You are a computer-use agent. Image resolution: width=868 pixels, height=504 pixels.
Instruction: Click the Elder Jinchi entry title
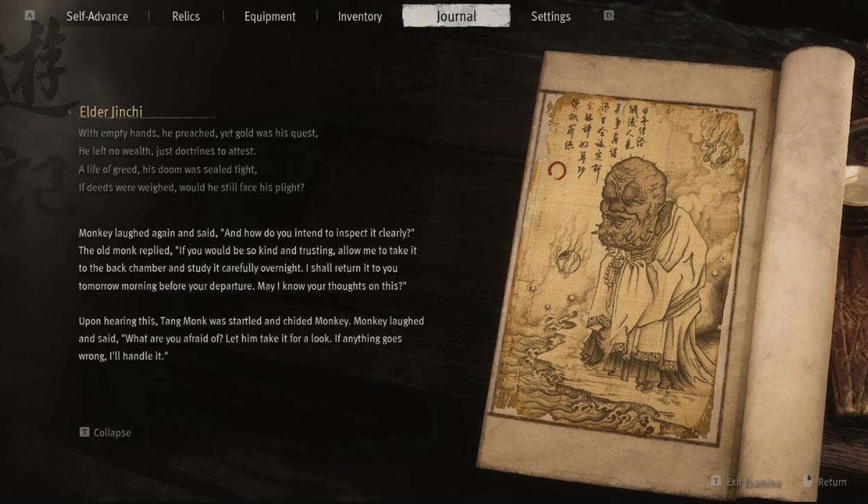coord(111,112)
